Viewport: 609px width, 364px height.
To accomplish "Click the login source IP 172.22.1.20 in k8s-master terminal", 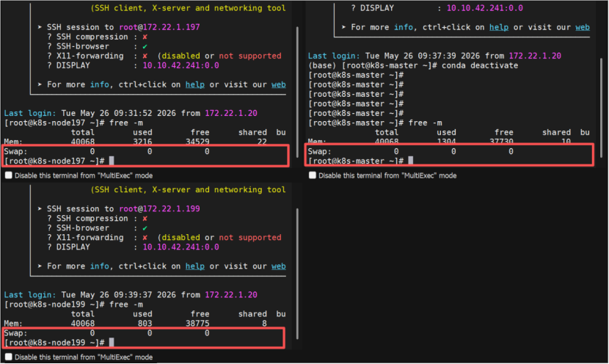I will [x=535, y=56].
